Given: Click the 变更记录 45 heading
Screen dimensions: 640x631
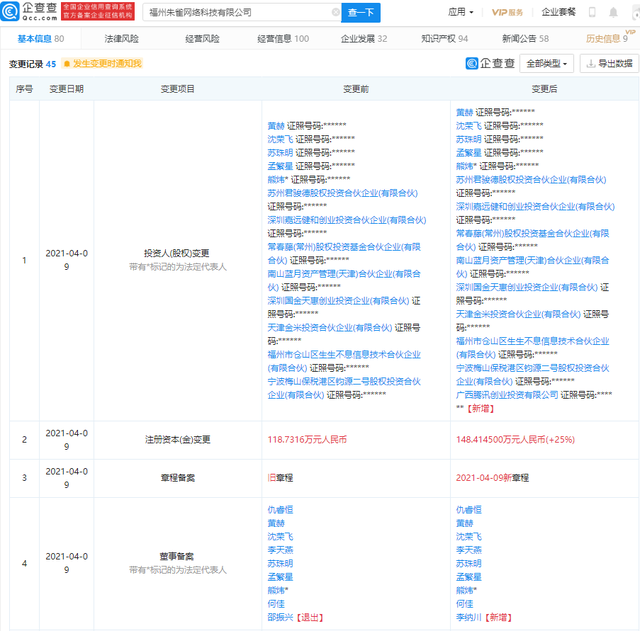Looking at the screenshot, I should (32, 64).
